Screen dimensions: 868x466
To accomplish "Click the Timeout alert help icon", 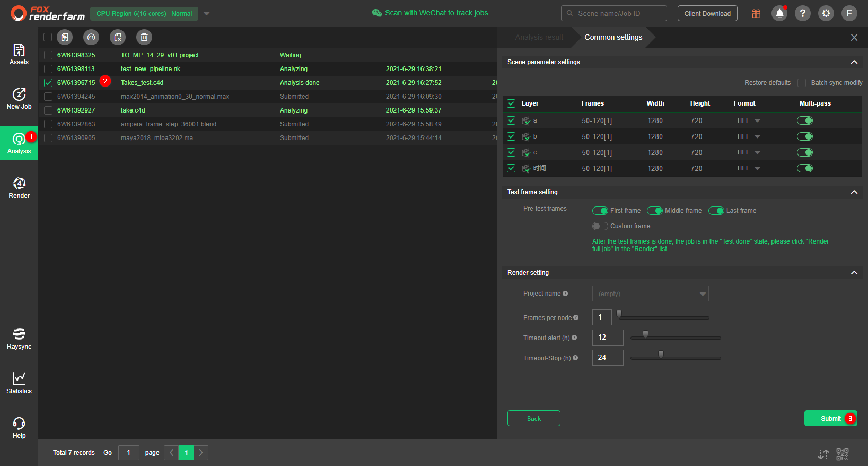I will 574,338.
